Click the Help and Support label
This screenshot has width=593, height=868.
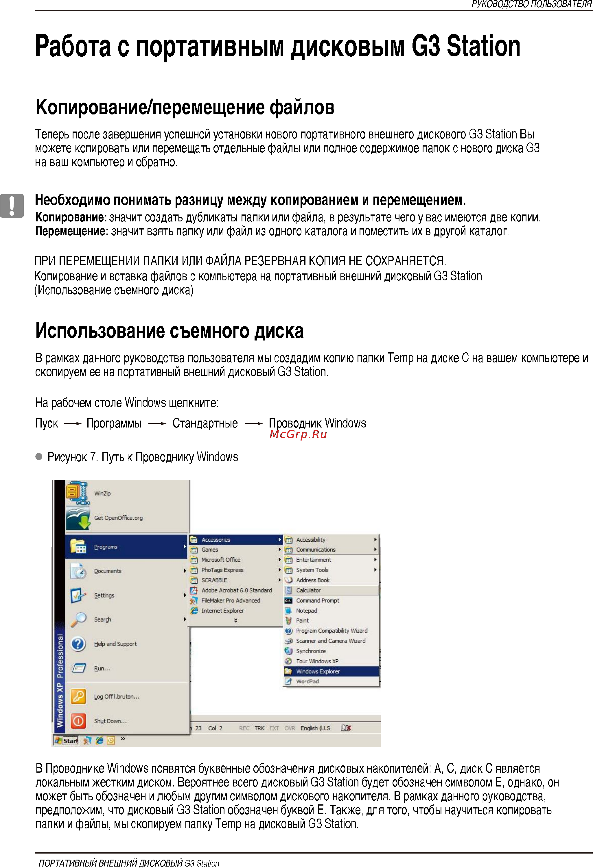[115, 644]
